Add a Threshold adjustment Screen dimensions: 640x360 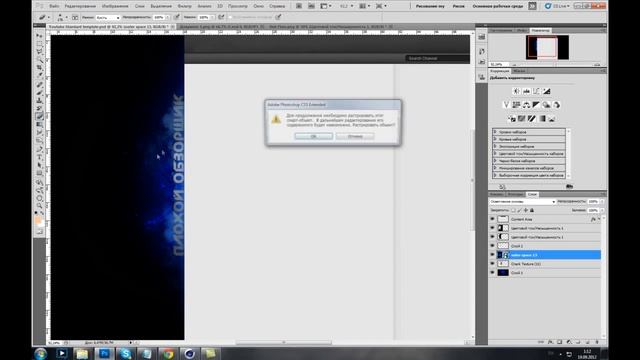point(531,119)
